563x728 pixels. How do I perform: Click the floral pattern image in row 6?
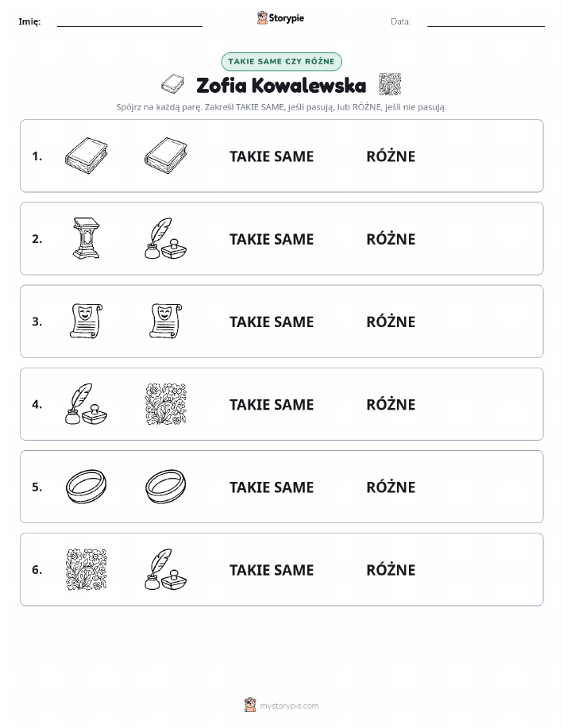coord(87,569)
